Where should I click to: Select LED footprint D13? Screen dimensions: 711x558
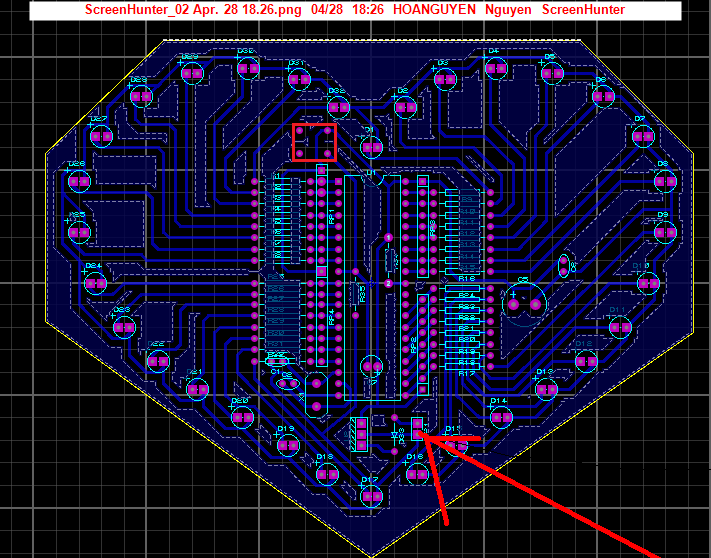(x=546, y=389)
